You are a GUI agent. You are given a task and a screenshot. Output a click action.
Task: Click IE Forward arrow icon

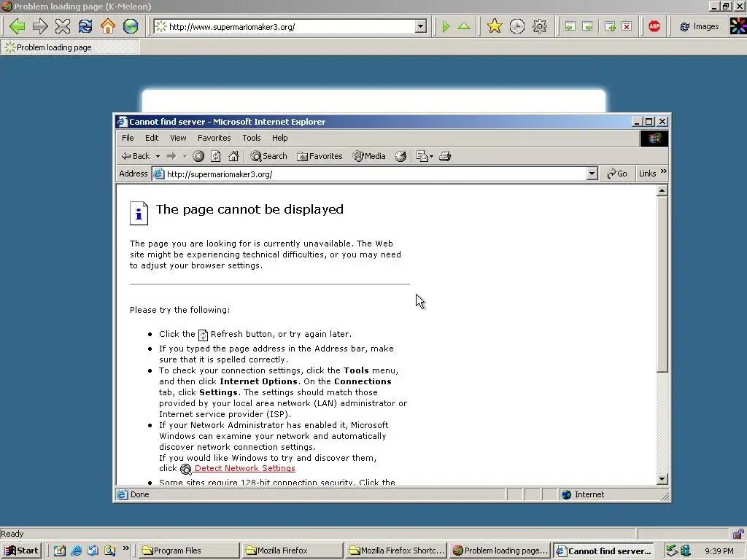click(171, 156)
